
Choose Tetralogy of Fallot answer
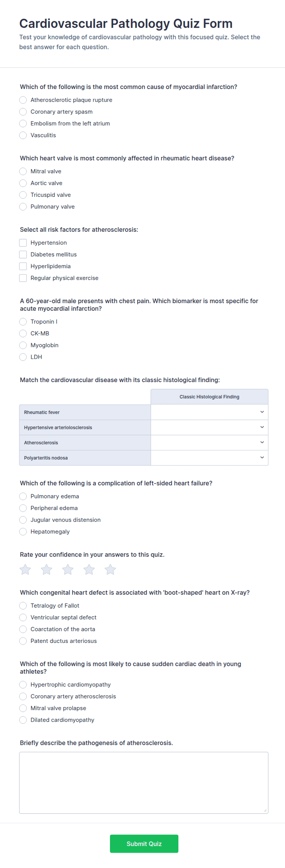23,606
